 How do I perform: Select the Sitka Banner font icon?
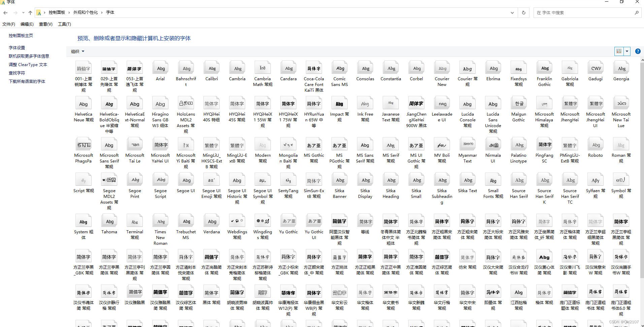pyautogui.click(x=340, y=180)
